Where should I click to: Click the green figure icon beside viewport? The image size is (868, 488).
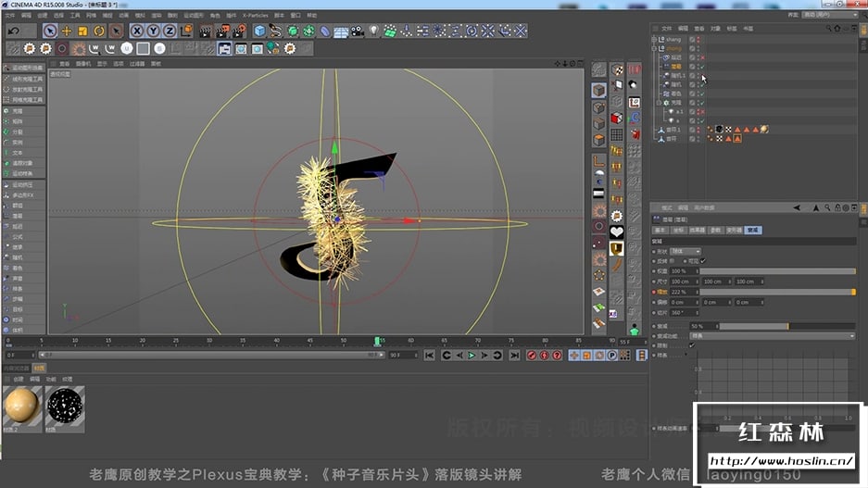[x=635, y=330]
